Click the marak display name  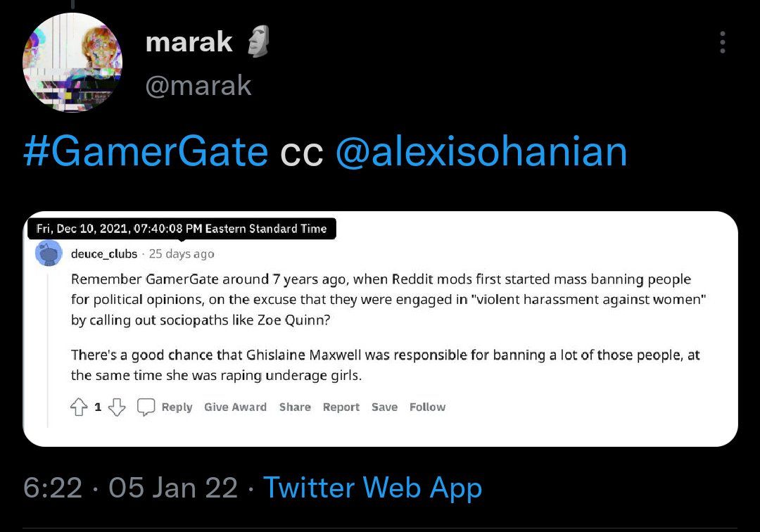click(189, 42)
